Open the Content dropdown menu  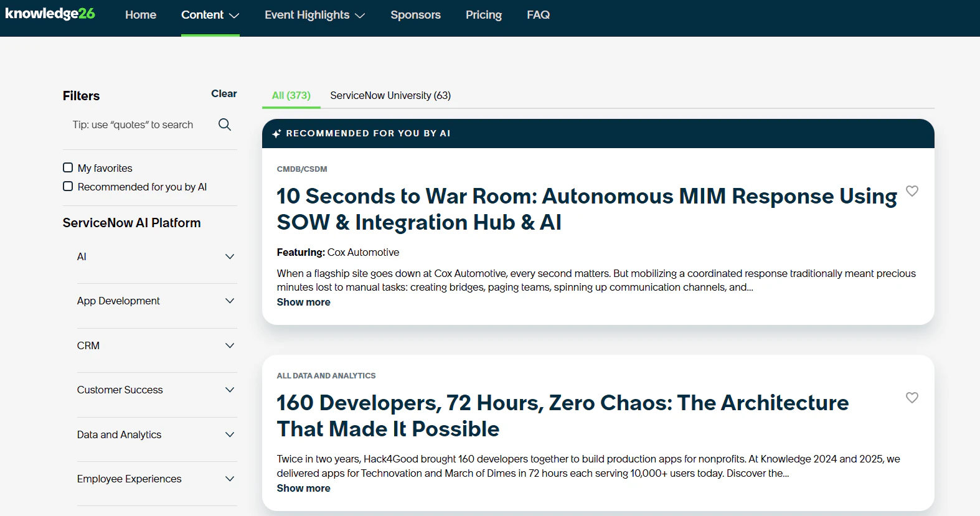pos(210,15)
